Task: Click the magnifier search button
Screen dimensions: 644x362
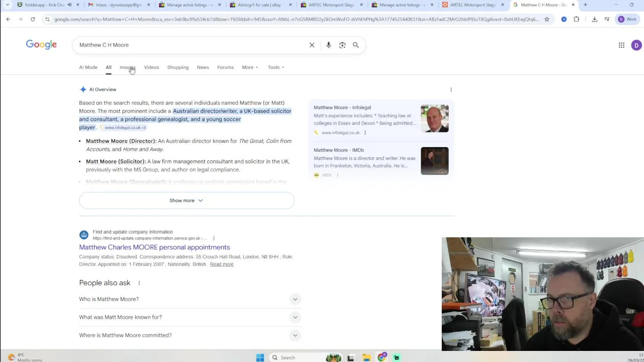Action: coord(356,45)
